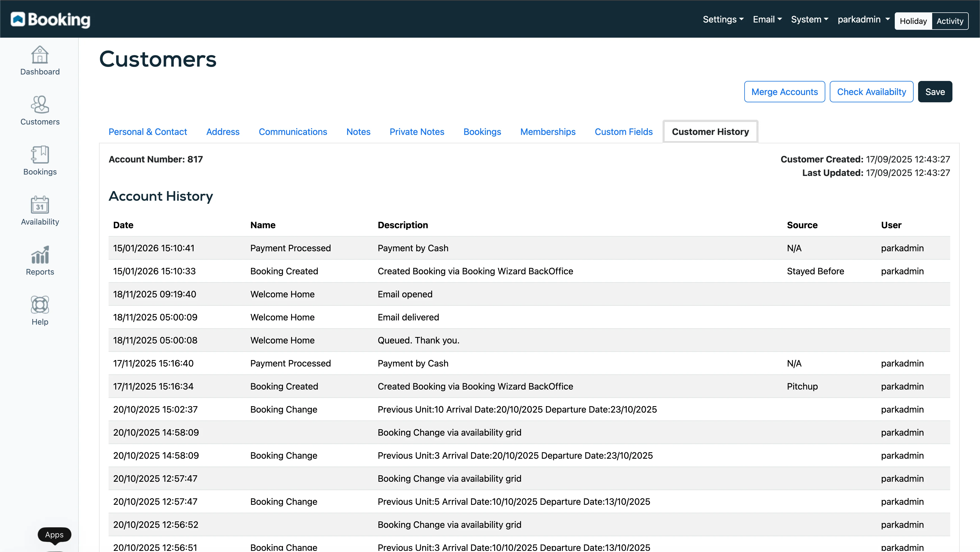Screen dimensions: 980x552
Task: Save the customer record
Action: pos(935,92)
